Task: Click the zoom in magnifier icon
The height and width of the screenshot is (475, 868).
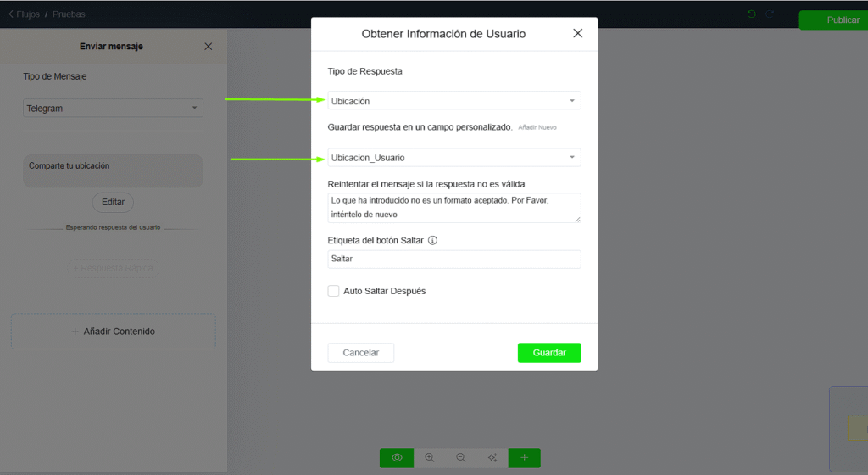Action: point(429,458)
